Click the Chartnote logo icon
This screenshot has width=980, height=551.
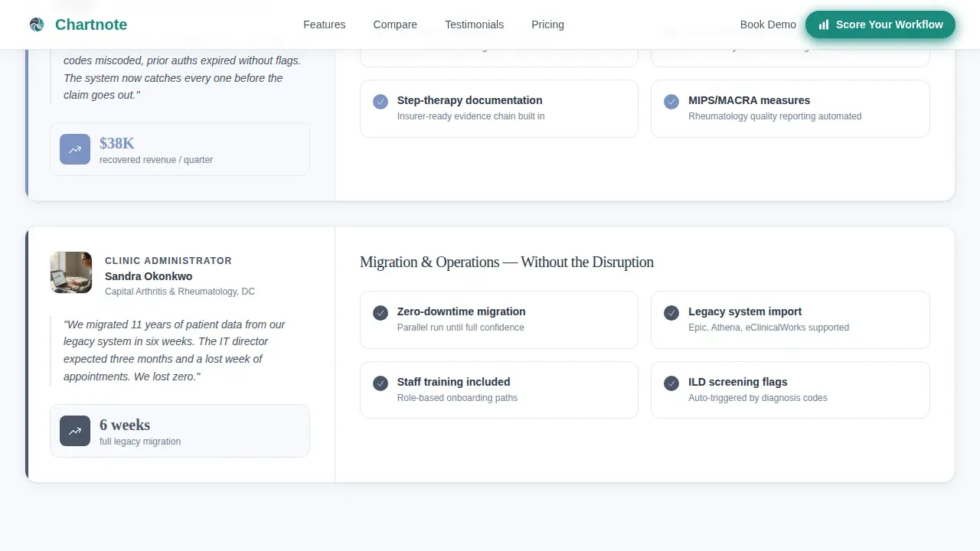37,24
